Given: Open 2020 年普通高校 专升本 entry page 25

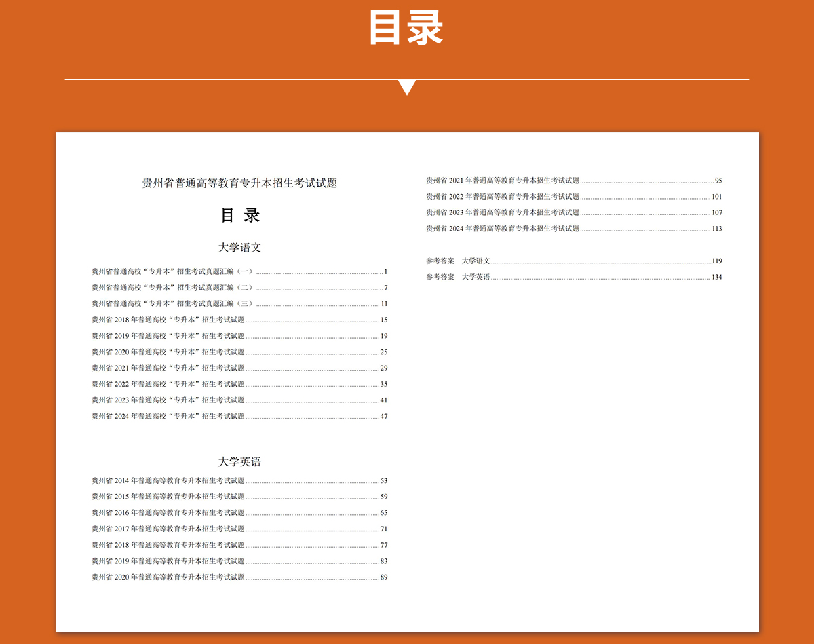Looking at the screenshot, I should click(168, 352).
